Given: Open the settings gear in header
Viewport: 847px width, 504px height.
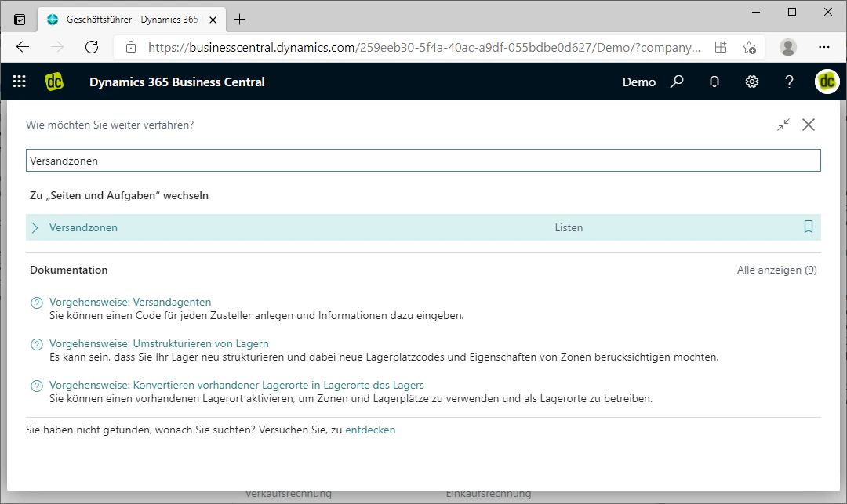Looking at the screenshot, I should [752, 82].
